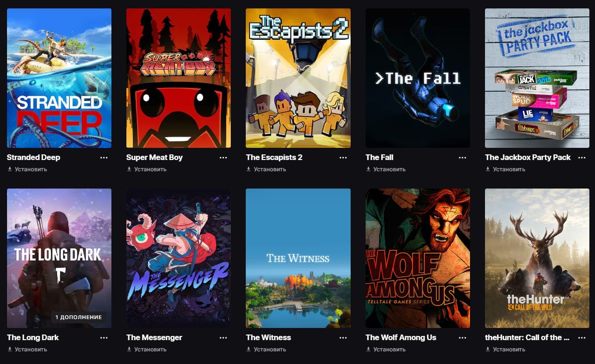The height and width of the screenshot is (364, 595).
Task: Open the three-dot menu for The Witness
Action: pos(343,338)
